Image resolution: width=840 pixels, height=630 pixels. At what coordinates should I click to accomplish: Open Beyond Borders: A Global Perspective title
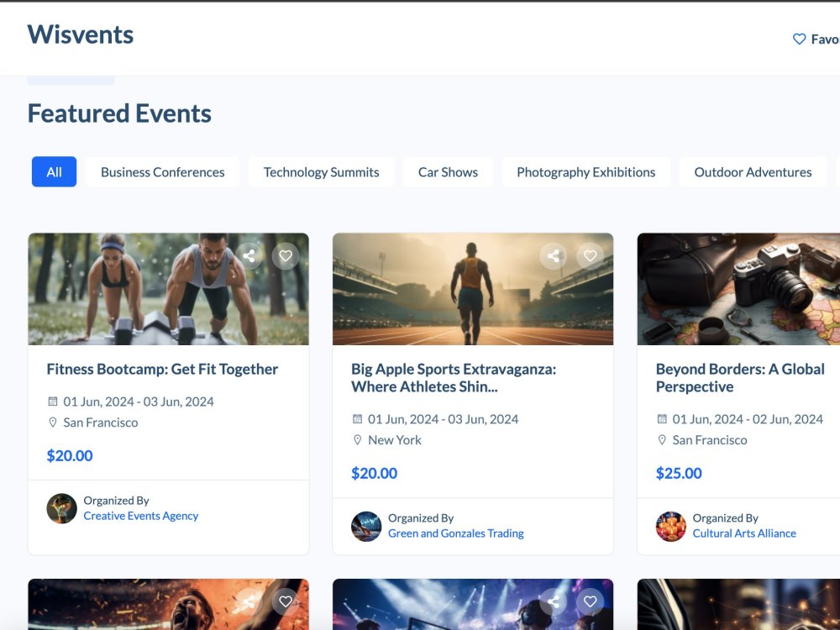pos(740,378)
